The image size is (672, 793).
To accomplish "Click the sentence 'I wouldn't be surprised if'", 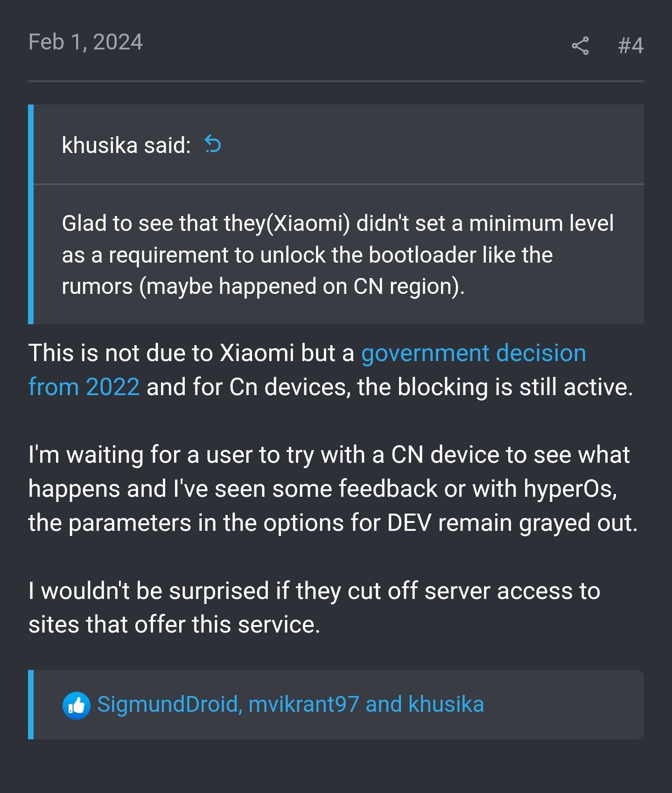I will (x=314, y=608).
